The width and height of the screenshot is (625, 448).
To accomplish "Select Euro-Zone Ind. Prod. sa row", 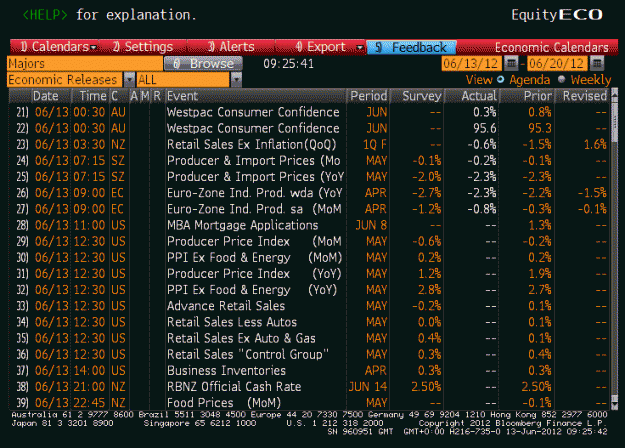I will coord(309,209).
